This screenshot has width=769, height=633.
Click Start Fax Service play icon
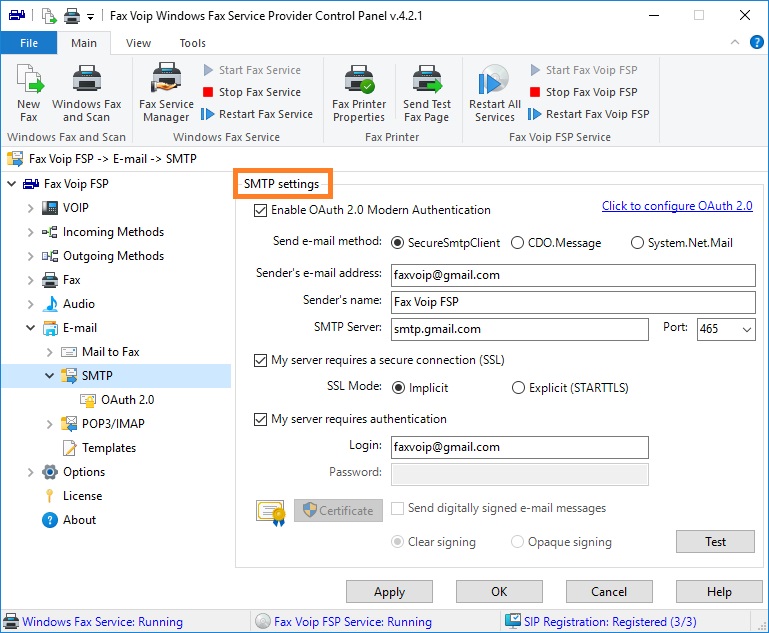(x=208, y=70)
